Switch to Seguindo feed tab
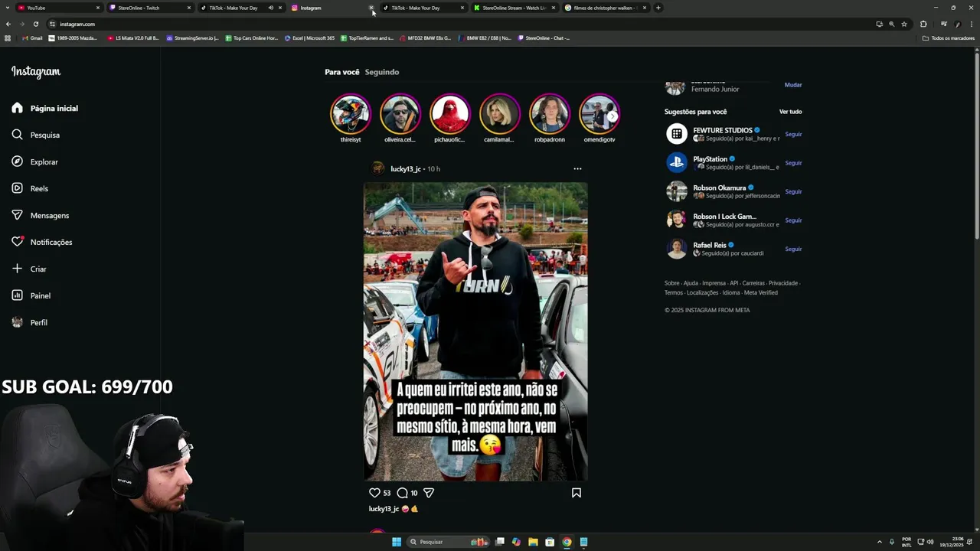Screen dimensions: 980x551 pos(382,72)
